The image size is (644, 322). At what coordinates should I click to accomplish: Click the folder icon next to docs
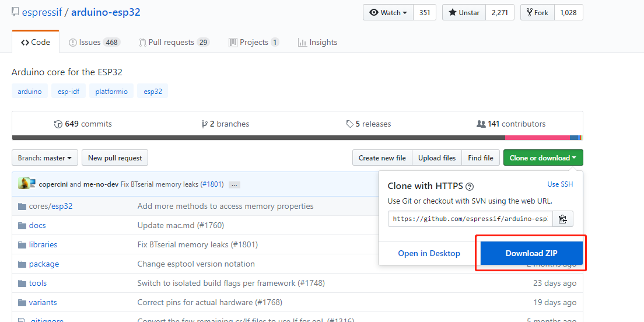click(x=22, y=226)
